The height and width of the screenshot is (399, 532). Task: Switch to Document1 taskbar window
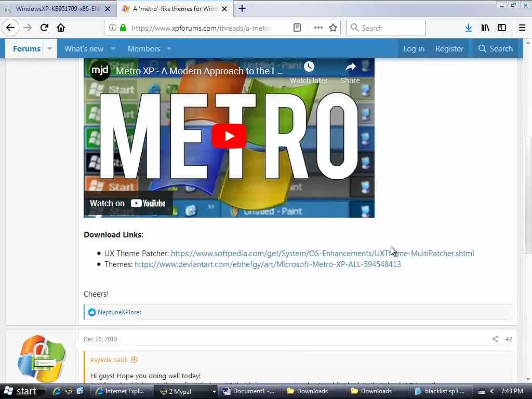pos(249,391)
